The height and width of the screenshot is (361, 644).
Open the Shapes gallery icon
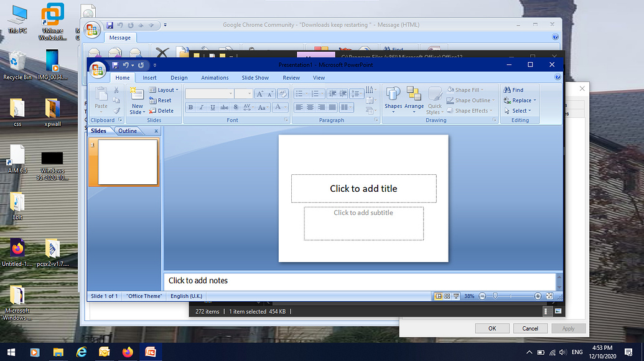393,98
